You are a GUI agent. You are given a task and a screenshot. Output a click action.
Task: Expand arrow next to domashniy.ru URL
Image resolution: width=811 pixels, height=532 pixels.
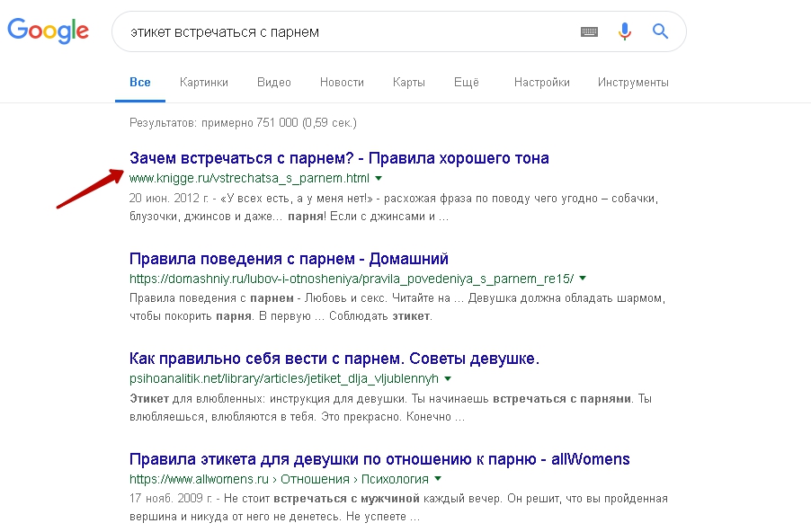pos(583,279)
